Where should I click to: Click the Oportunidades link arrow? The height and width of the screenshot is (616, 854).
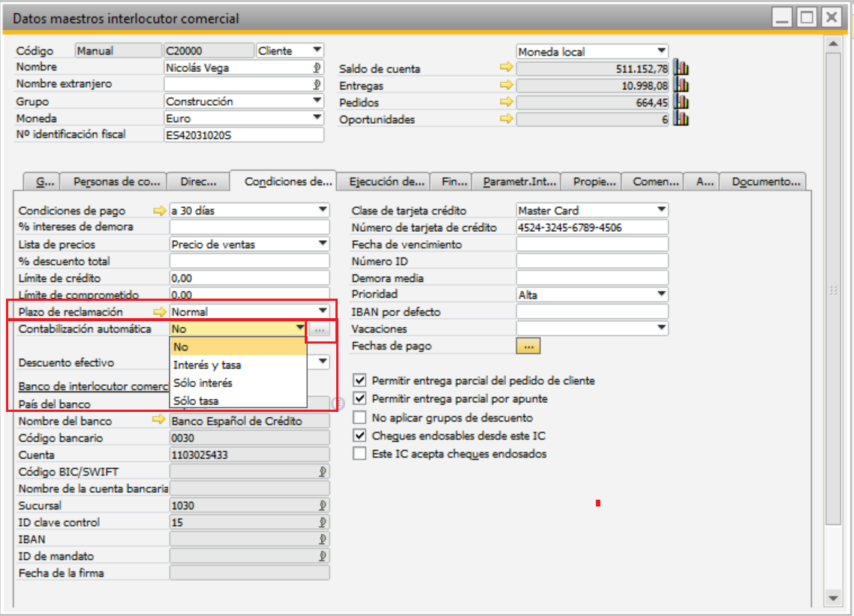click(507, 119)
